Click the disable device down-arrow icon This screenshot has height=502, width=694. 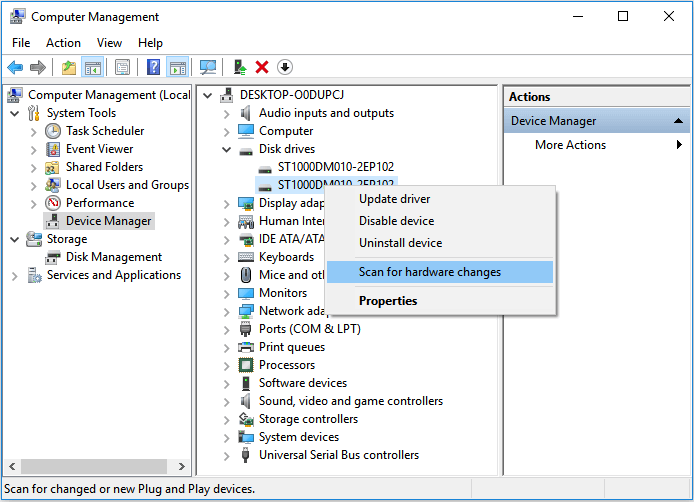click(x=285, y=67)
